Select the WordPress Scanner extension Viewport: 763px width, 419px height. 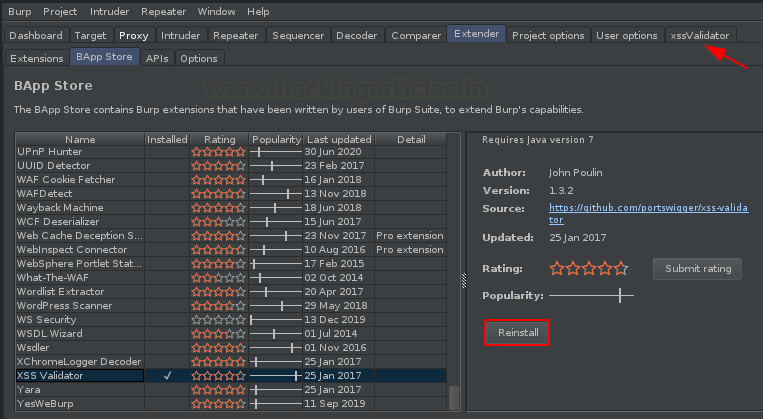[64, 305]
